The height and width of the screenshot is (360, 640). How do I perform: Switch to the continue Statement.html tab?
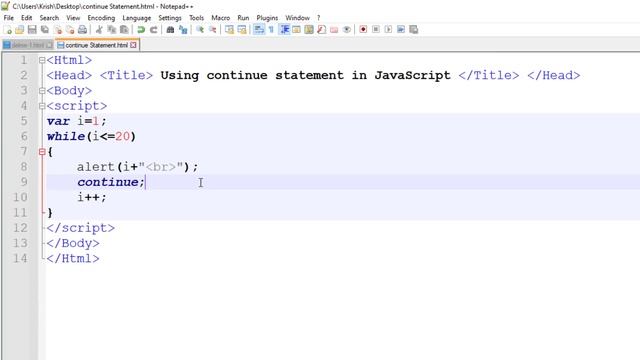[x=97, y=45]
